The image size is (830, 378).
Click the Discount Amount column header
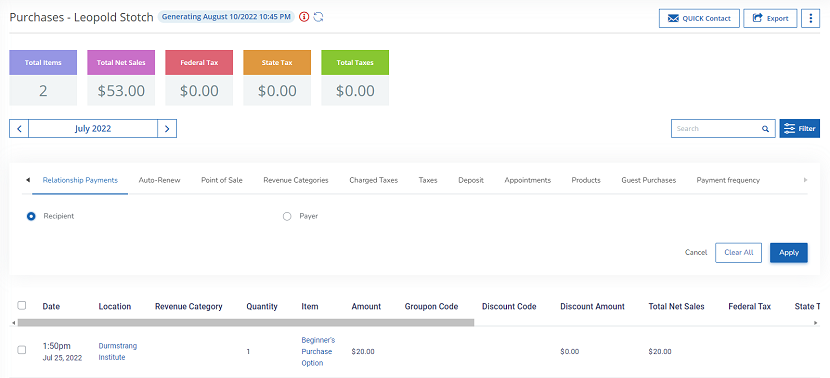592,307
